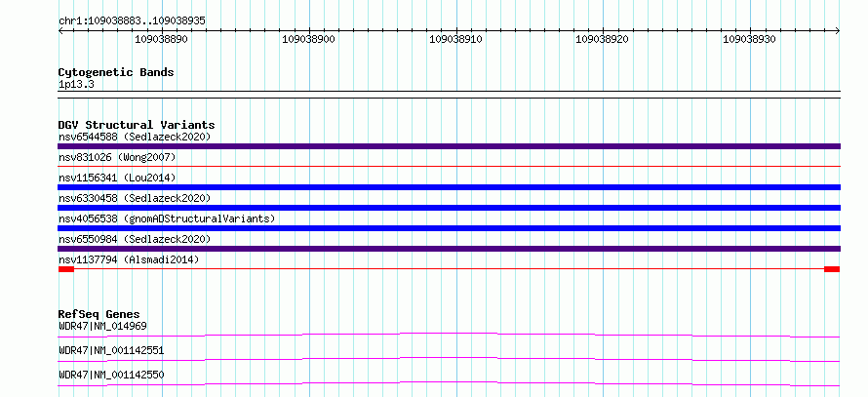Select the magenta intron line of NM_001142551
The image size is (868, 397).
tap(449, 358)
